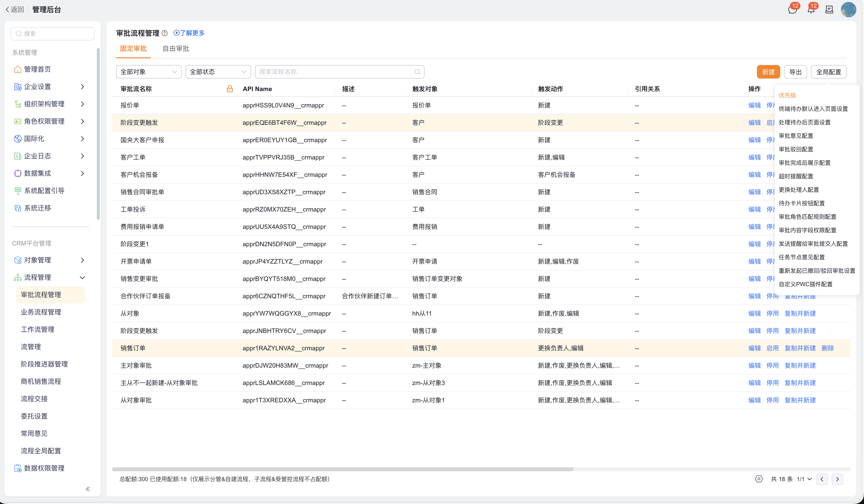Open 管理首页 in sidebar

[37, 69]
